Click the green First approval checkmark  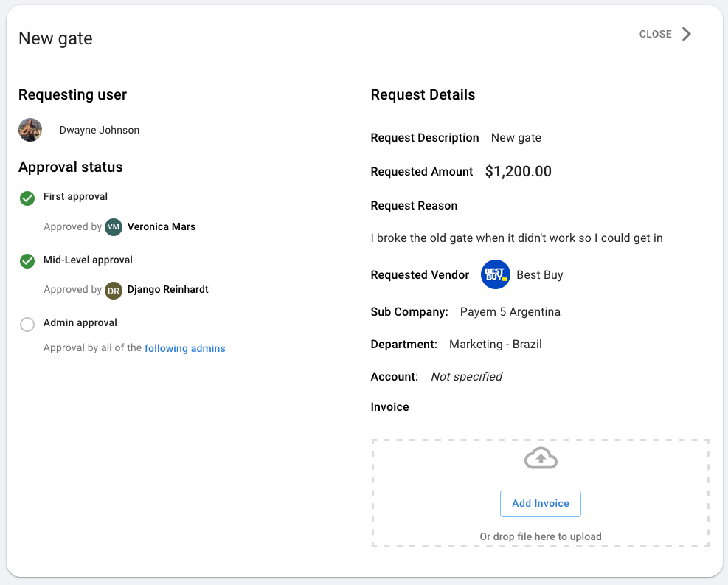coord(27,198)
